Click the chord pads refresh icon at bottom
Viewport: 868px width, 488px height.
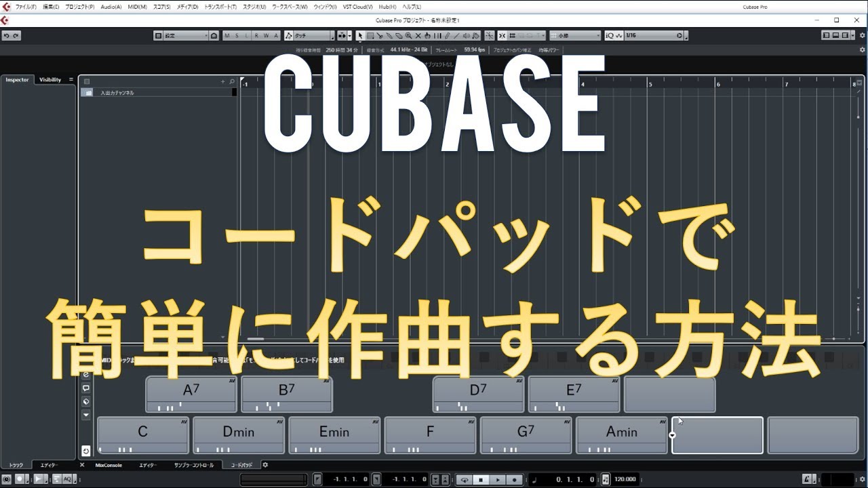tap(86, 450)
